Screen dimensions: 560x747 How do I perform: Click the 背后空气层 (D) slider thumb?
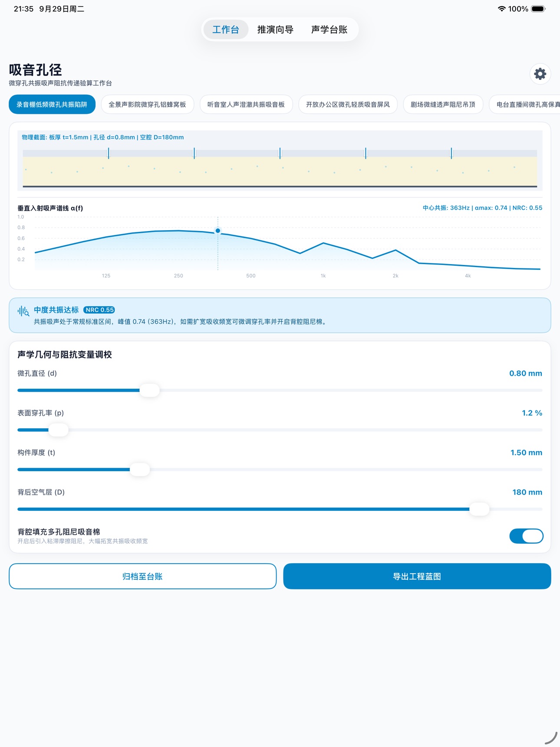coord(479,509)
